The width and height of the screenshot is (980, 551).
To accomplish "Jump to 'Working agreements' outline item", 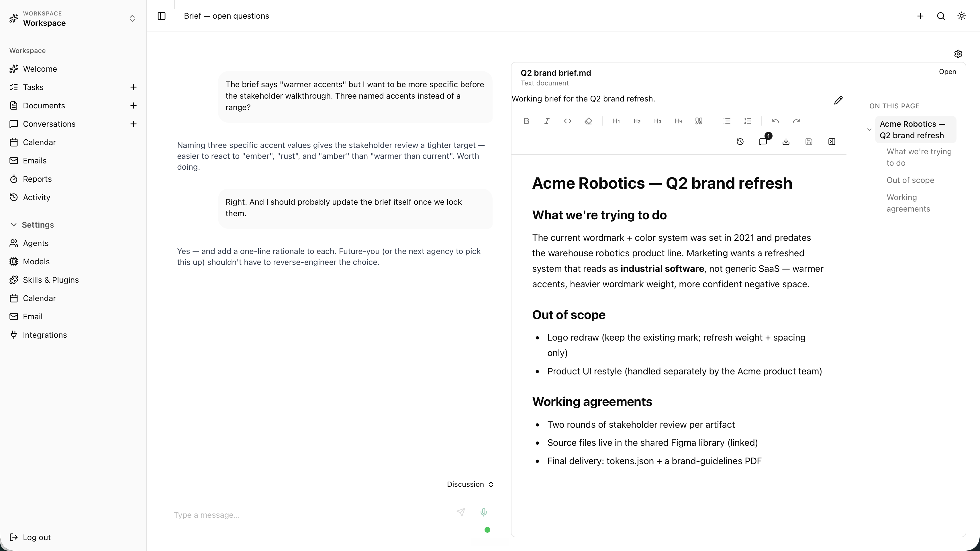I will pyautogui.click(x=908, y=203).
